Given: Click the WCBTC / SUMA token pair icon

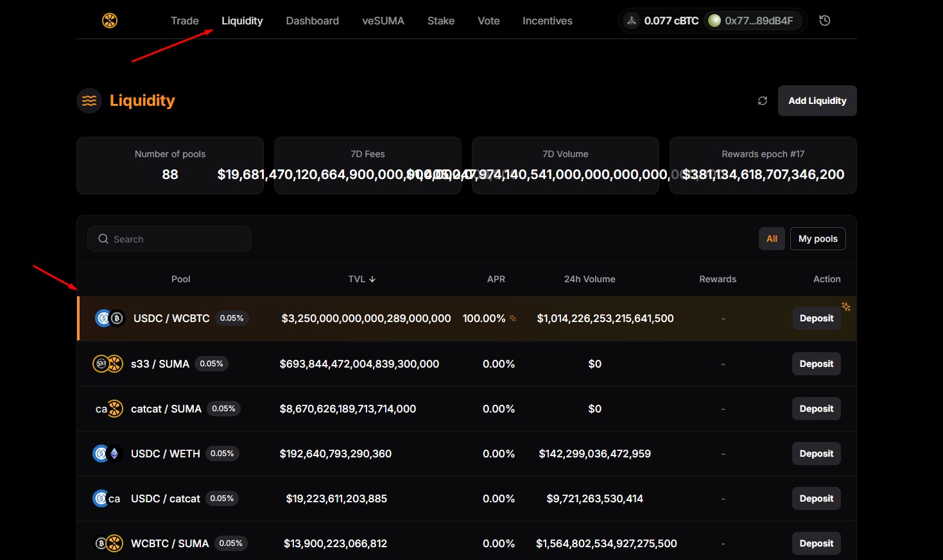Looking at the screenshot, I should (x=108, y=543).
